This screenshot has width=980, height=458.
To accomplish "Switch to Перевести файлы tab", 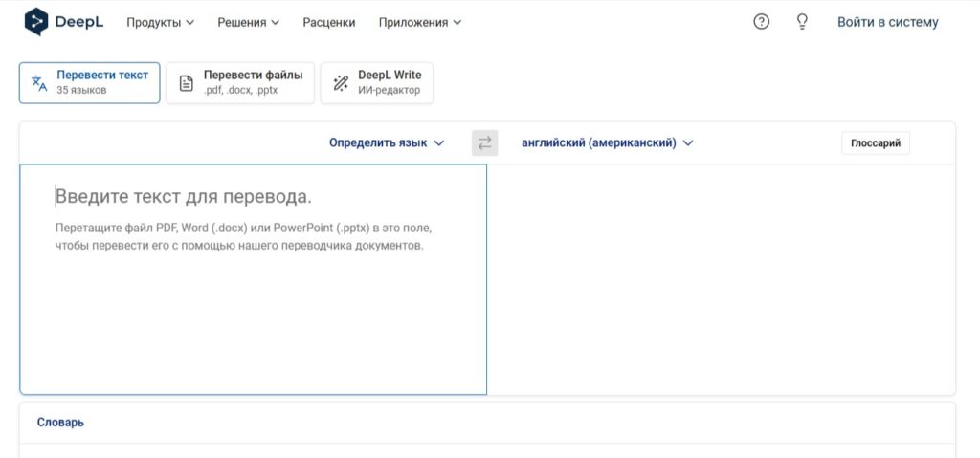I will (240, 82).
